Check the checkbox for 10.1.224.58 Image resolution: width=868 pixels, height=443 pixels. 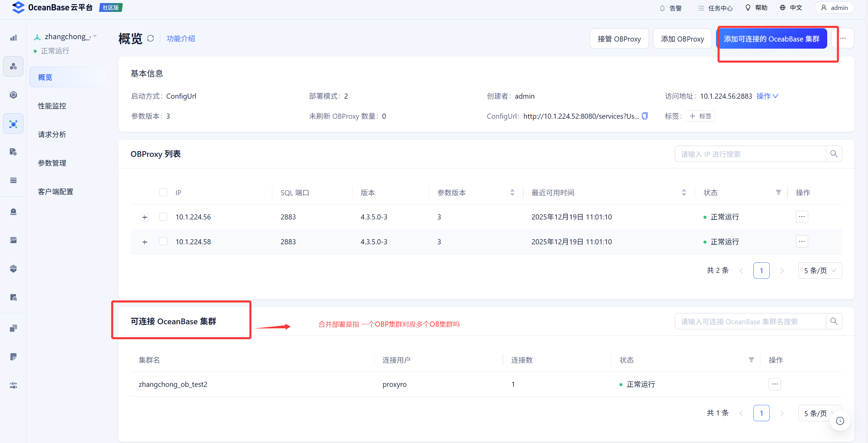[x=163, y=242]
